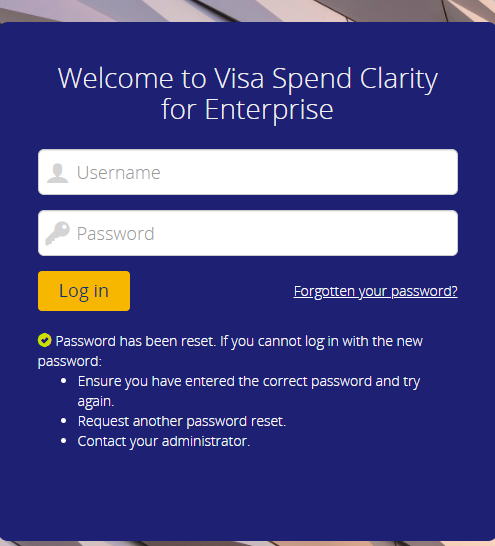Focus the Password input field
The height and width of the screenshot is (546, 495).
248,233
